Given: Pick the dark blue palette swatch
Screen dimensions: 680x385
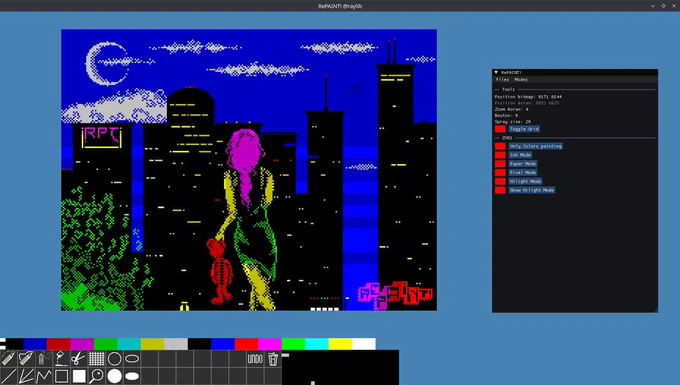Looking at the screenshot, I should (x=35, y=344).
